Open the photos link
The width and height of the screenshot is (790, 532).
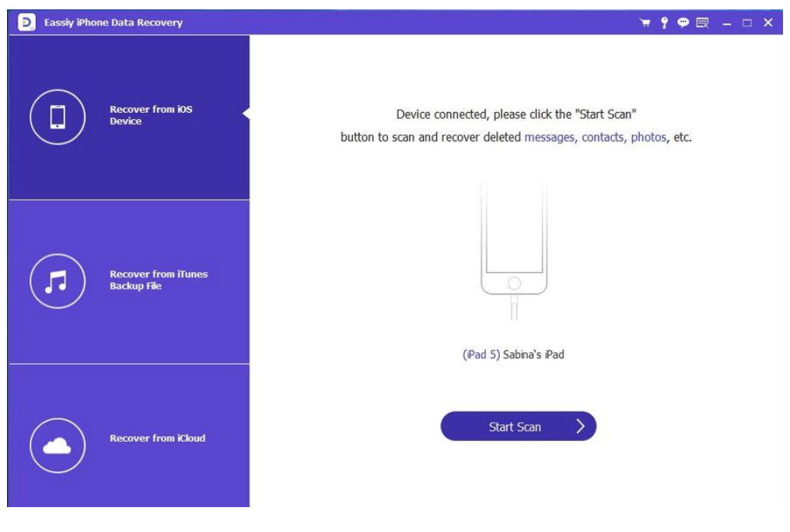pos(648,137)
